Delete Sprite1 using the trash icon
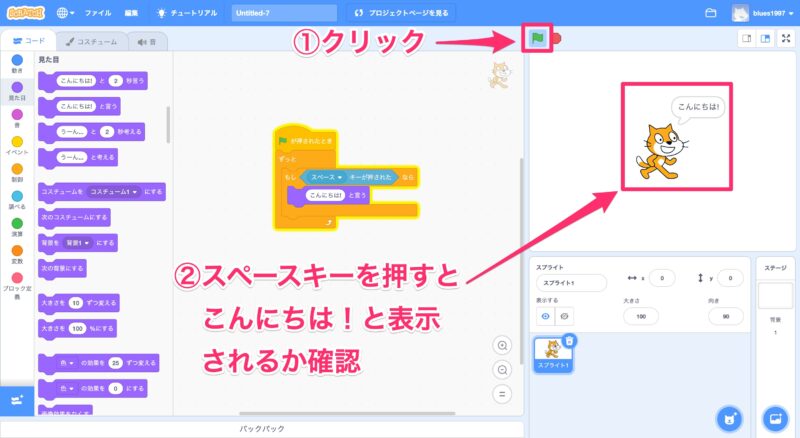This screenshot has height=438, width=800. 570,342
